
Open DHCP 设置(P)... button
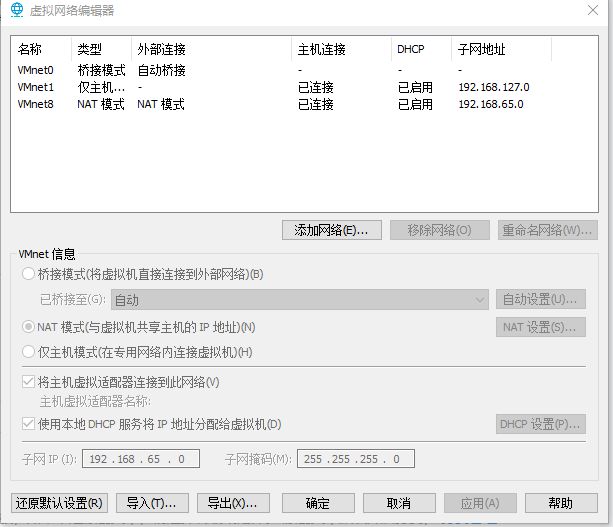(541, 424)
